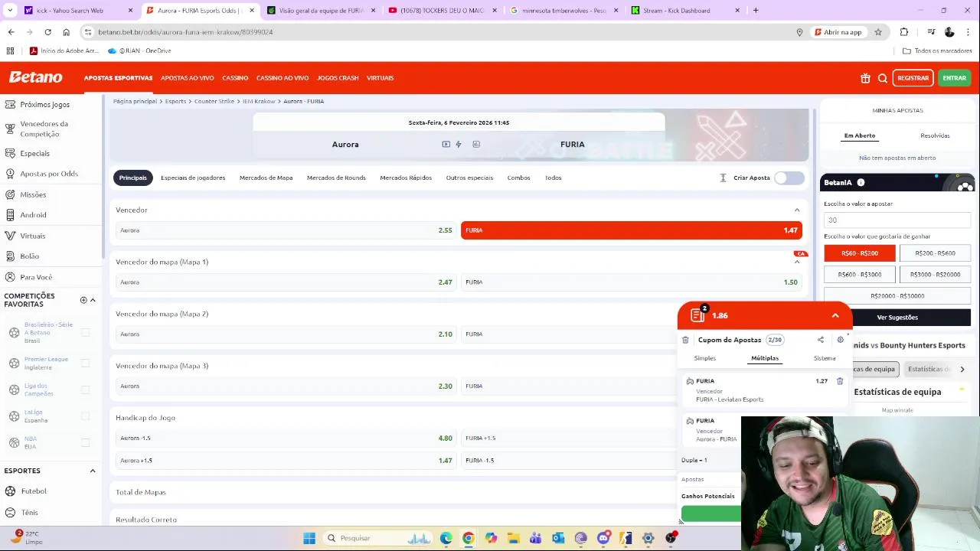Go to Counter Strike breadcrumb link
980x551 pixels.
(214, 101)
